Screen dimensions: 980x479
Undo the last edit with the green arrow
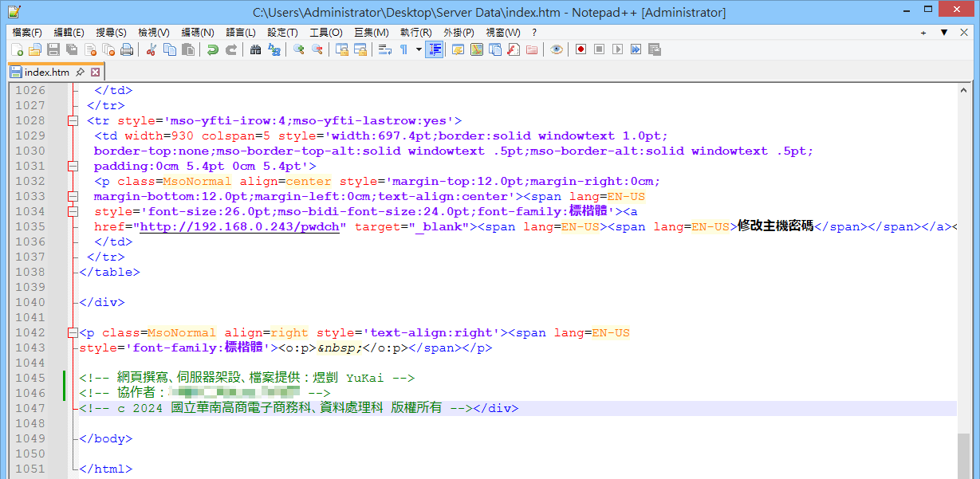[212, 49]
